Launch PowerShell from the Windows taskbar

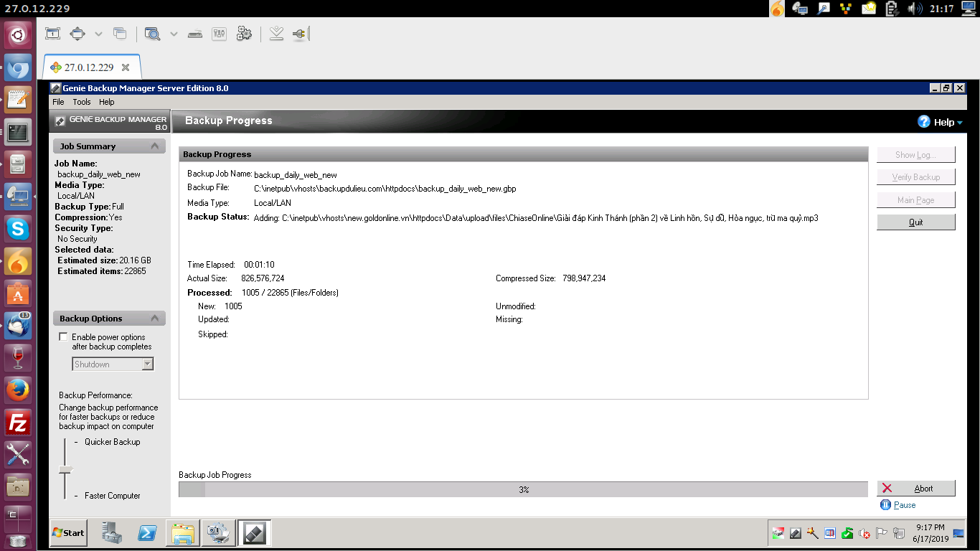tap(149, 533)
